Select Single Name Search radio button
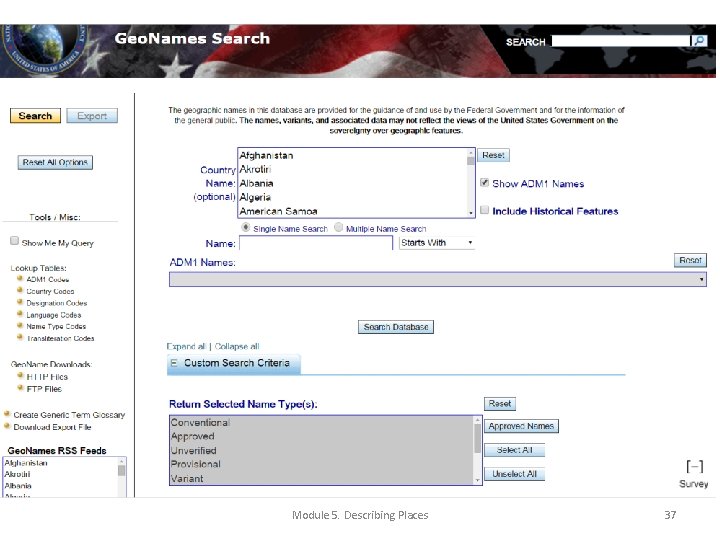This screenshot has height=540, width=720. point(246,227)
